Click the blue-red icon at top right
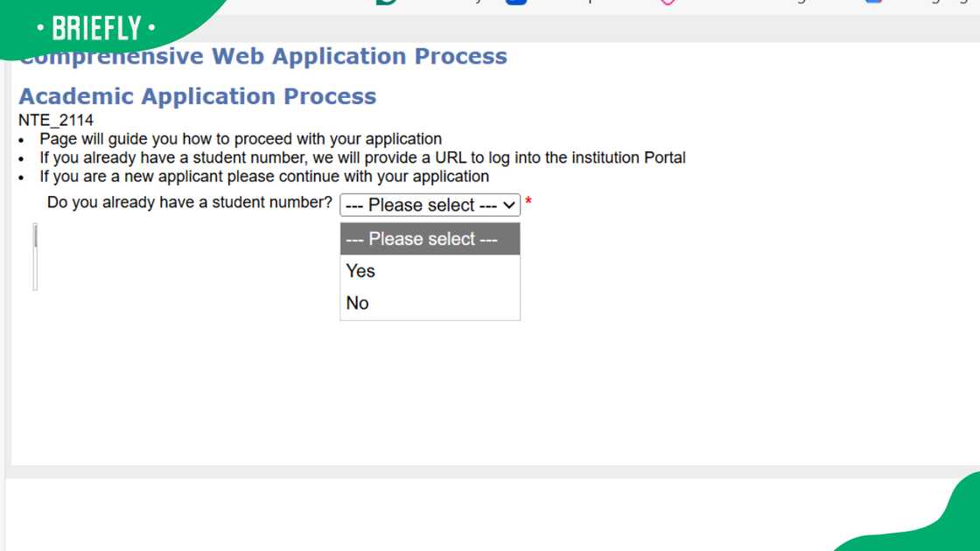The image size is (980, 551). (x=873, y=3)
